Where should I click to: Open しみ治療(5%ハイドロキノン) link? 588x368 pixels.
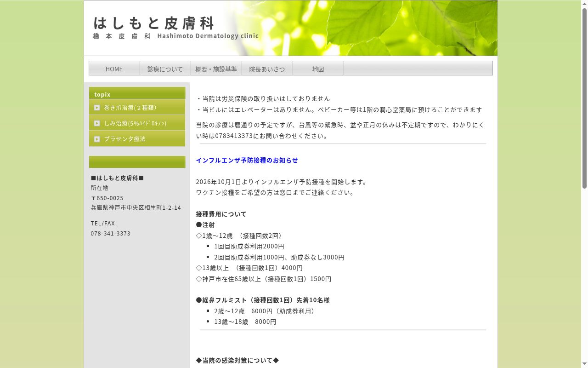coord(137,123)
